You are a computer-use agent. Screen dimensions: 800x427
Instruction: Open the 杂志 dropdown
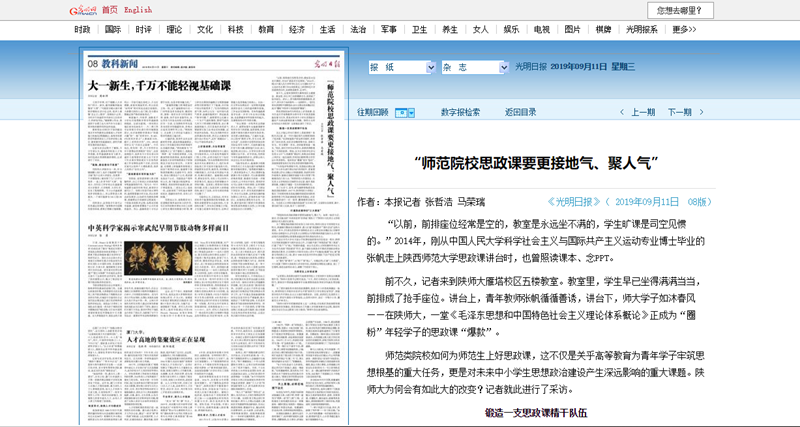(473, 67)
